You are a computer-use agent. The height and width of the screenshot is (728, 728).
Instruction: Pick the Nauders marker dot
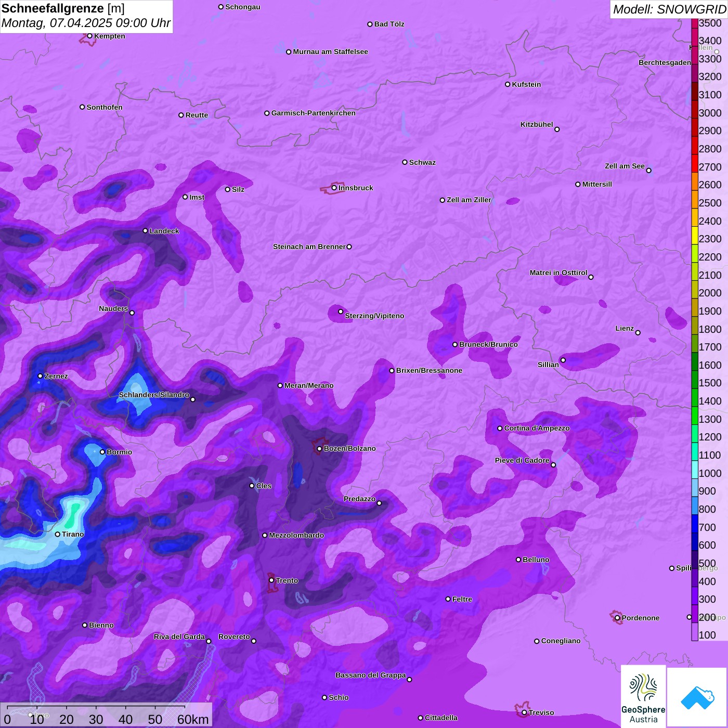click(132, 313)
